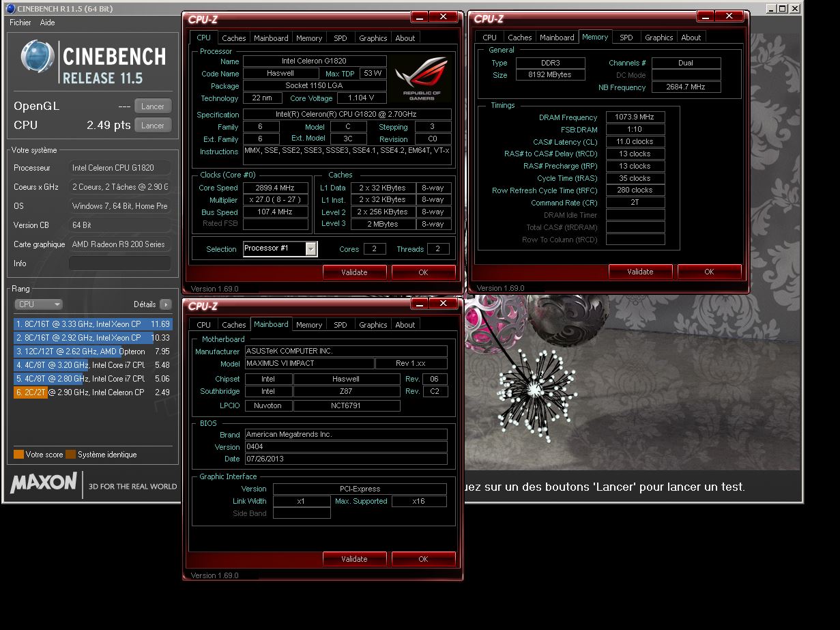The height and width of the screenshot is (630, 840).
Task: Select the 4C/8T @ 3.20 GHz ranking row
Action: (93, 365)
